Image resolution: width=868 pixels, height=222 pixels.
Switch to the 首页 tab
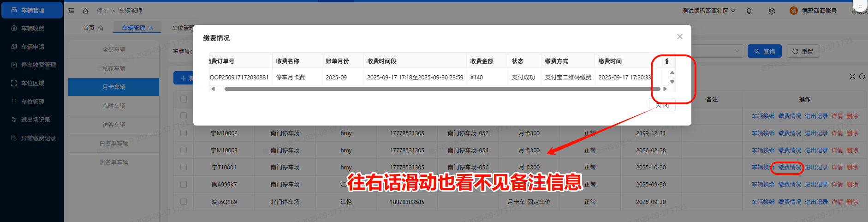point(93,28)
